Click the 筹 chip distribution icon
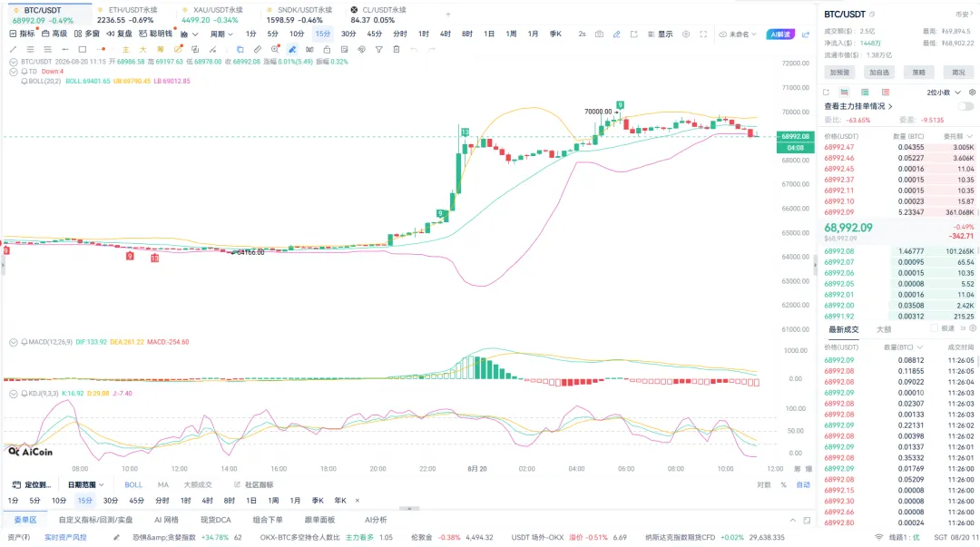 pos(160,49)
